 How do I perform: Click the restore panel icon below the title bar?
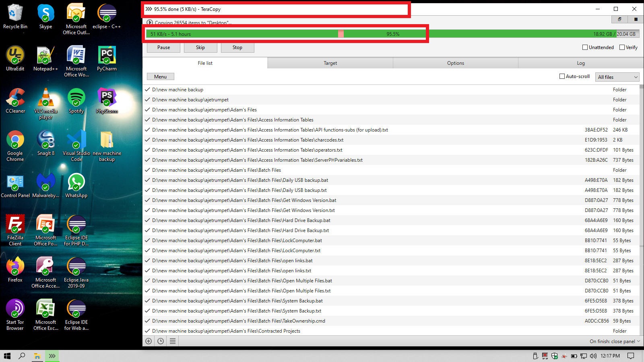click(619, 19)
